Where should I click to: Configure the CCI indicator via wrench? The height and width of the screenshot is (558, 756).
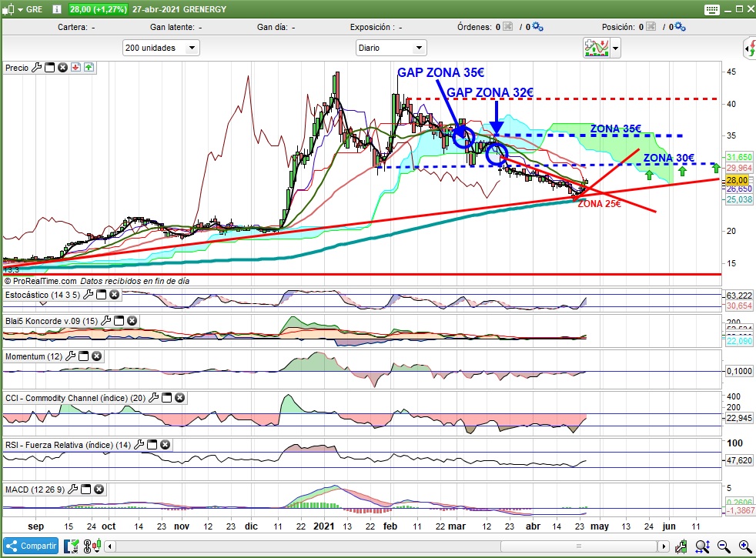pos(154,398)
